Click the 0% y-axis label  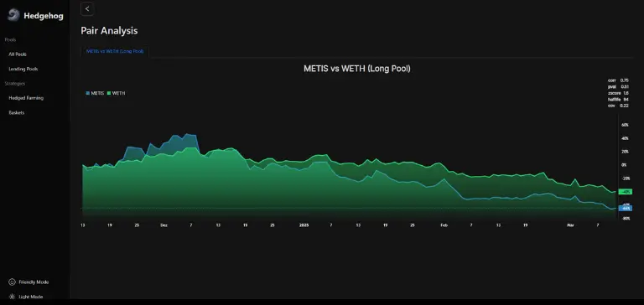coord(624,165)
